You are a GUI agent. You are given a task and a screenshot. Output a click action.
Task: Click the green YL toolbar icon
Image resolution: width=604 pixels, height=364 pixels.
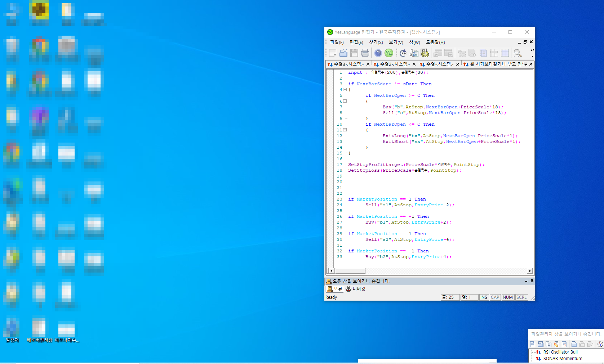pos(388,53)
